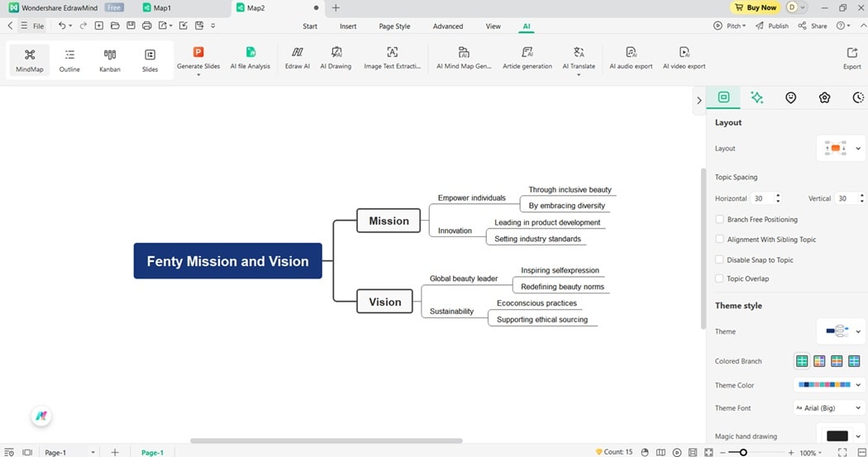Select second Colored Branch style
The image size is (868, 457).
click(819, 361)
